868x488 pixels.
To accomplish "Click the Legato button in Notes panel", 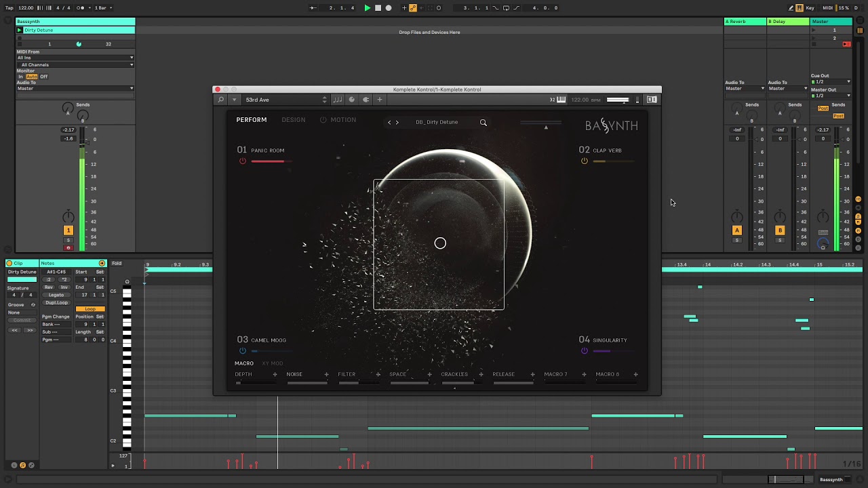I will tap(56, 295).
